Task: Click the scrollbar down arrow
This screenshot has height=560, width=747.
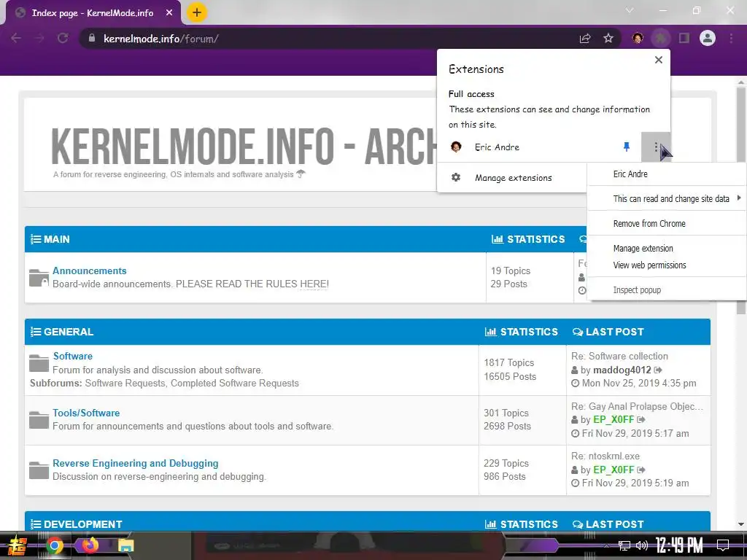Action: click(x=740, y=524)
